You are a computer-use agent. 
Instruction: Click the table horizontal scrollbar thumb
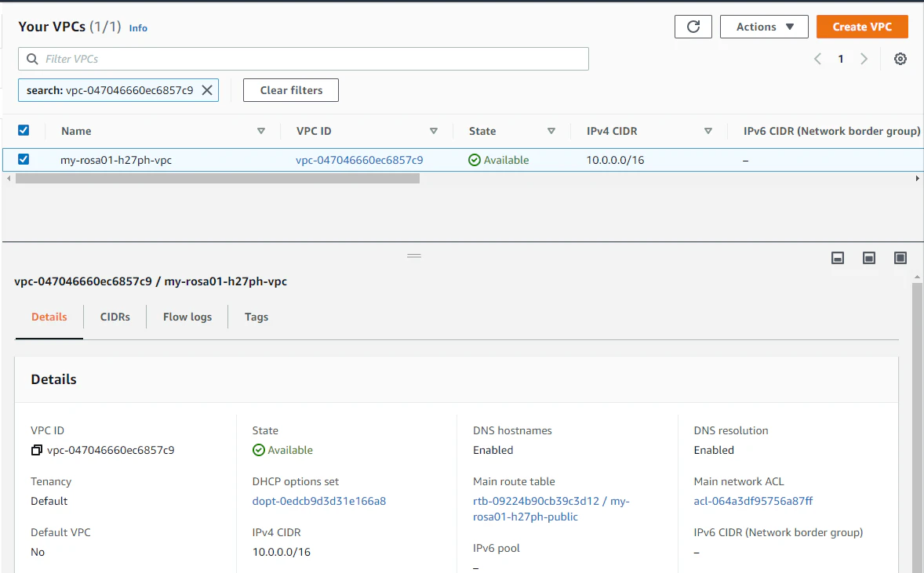(x=217, y=179)
